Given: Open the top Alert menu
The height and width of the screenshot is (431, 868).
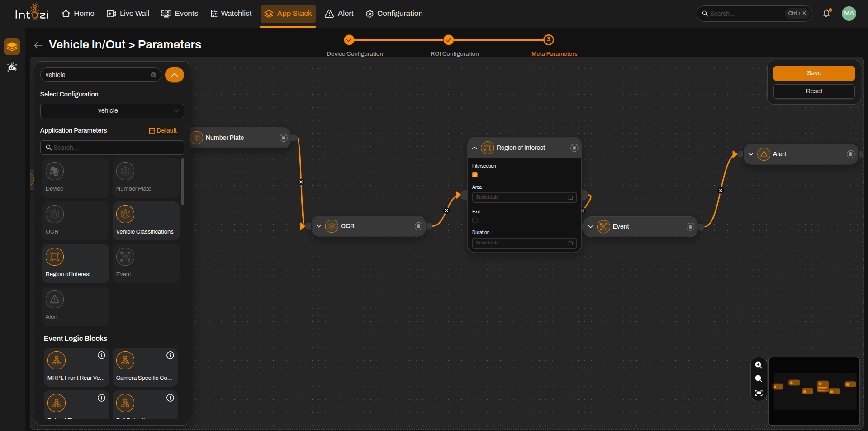Looking at the screenshot, I should click(x=339, y=14).
